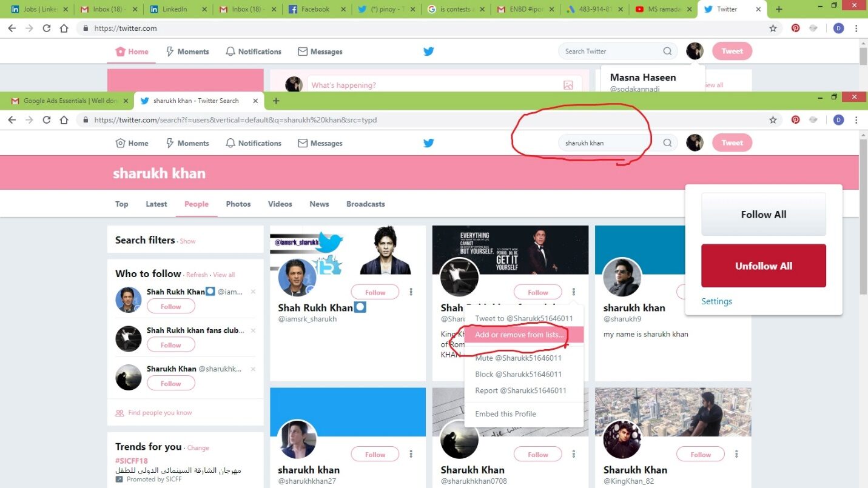Screen dimensions: 868x488
Task: Open more options for @KingKhan_82 card
Action: point(736,454)
